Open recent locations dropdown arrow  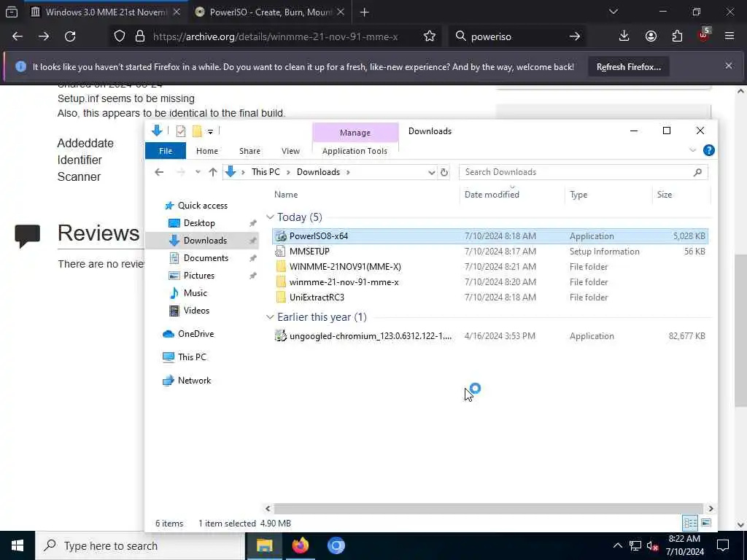pos(198,172)
